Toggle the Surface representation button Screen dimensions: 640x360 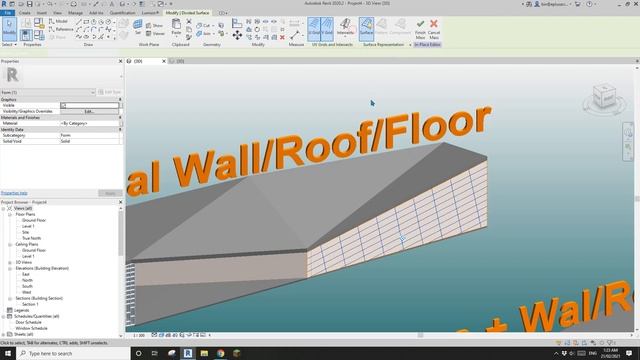click(366, 29)
